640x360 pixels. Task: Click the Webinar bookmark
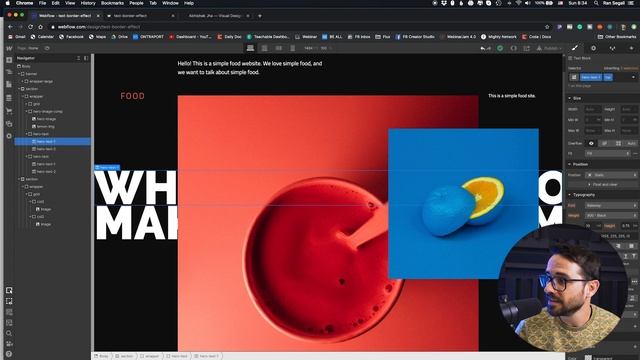tap(306, 37)
